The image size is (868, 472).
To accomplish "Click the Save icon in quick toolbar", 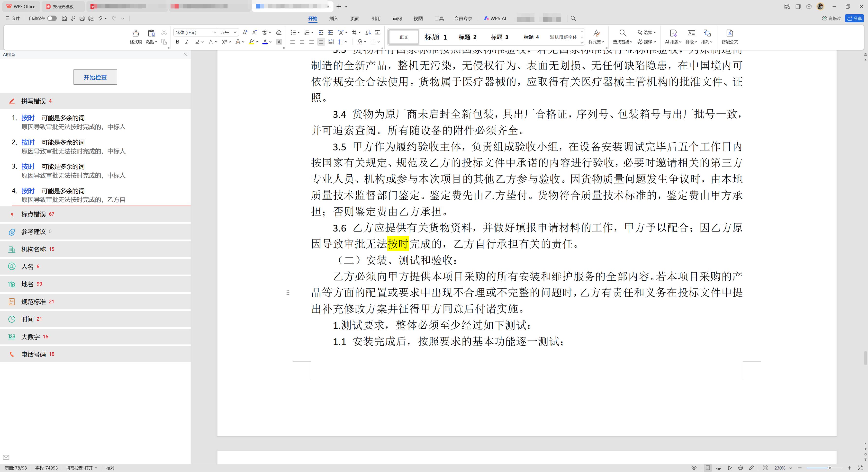I will (64, 18).
